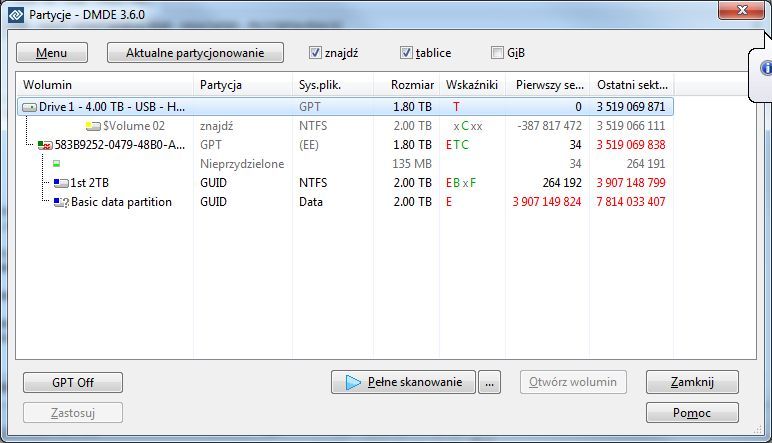
Task: Click the Basic data partition question-mark icon
Action: [x=61, y=202]
